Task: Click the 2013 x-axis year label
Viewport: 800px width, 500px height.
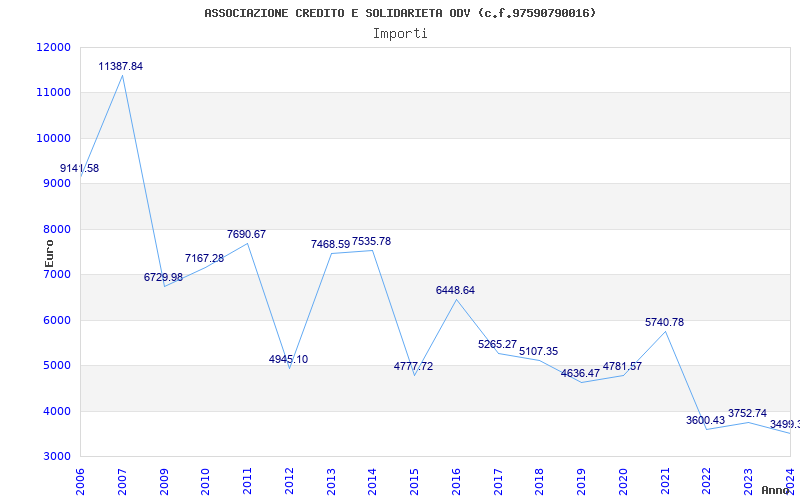Action: [x=331, y=482]
